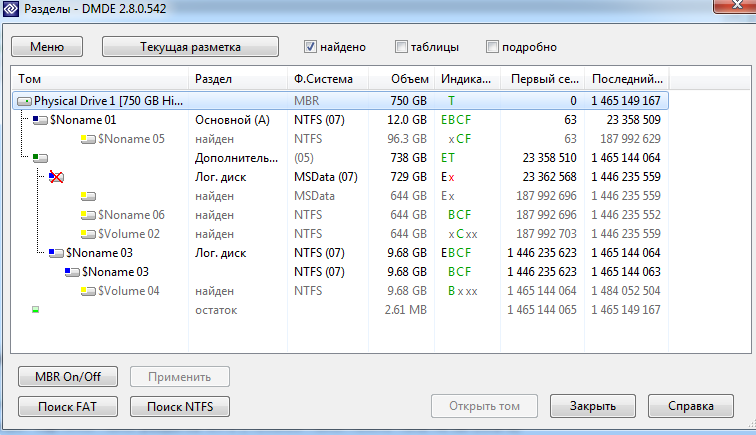Sort by the Ф.Система column header
The width and height of the screenshot is (756, 435).
[x=328, y=79]
